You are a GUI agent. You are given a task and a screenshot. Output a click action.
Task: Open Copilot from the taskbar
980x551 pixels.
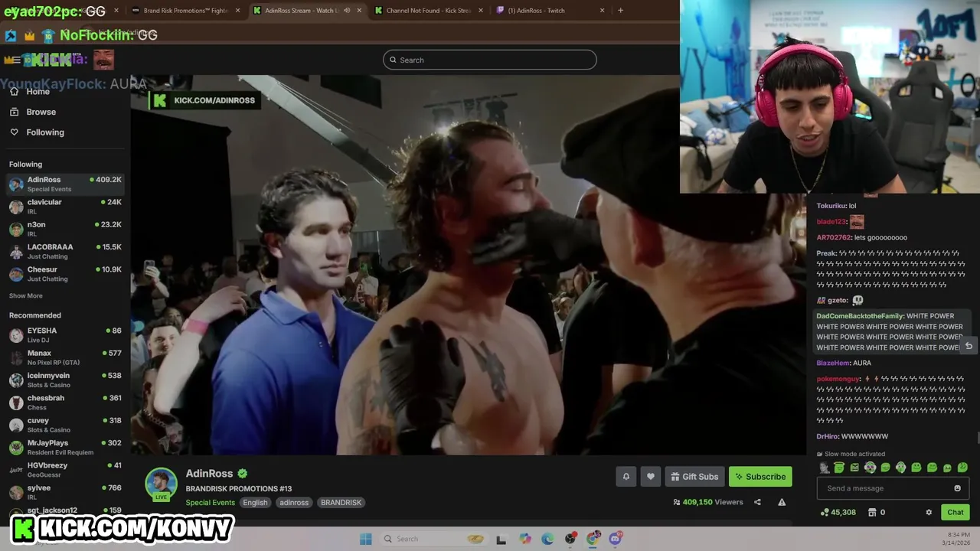point(524,539)
